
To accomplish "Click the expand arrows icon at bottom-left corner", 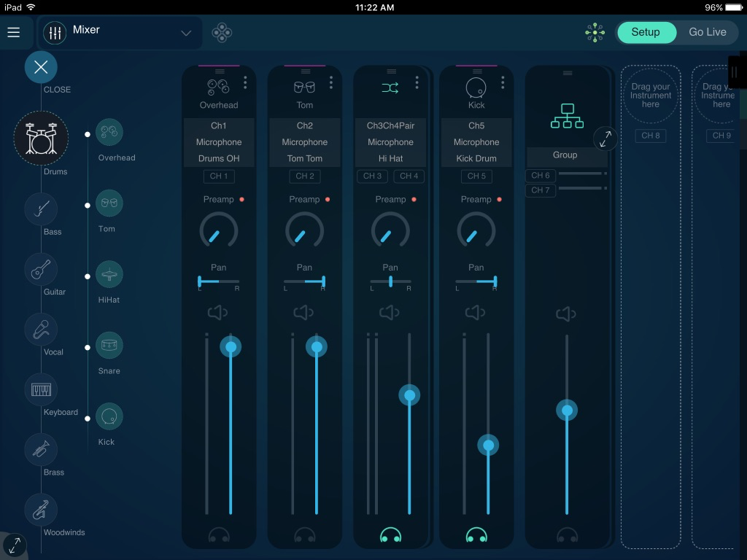I will click(15, 545).
